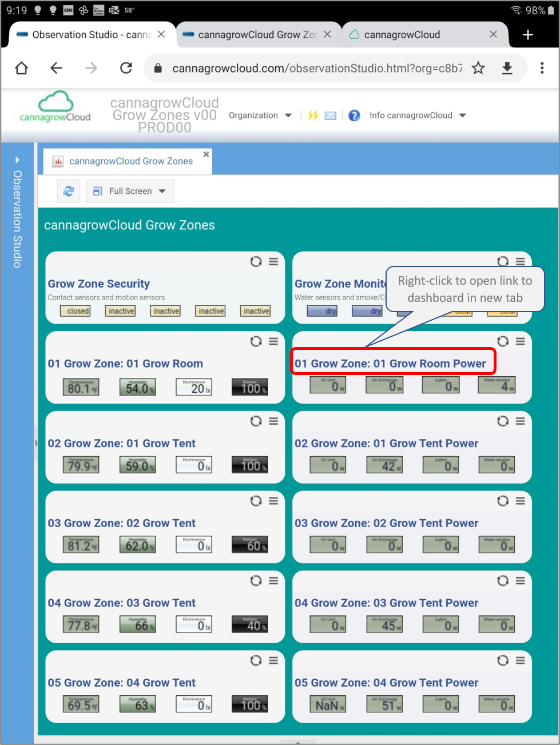Bookmark page with the star icon
The image size is (560, 745).
point(478,69)
